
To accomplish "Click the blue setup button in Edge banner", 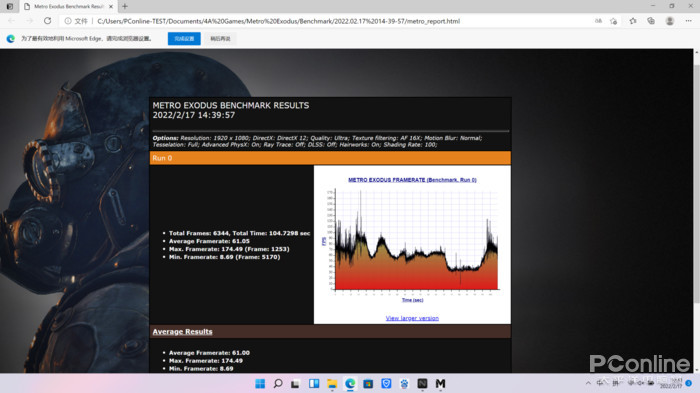I will click(184, 38).
